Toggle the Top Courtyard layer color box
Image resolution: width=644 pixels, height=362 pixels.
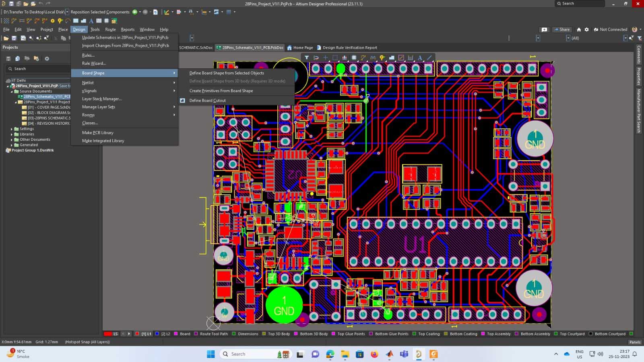556,334
